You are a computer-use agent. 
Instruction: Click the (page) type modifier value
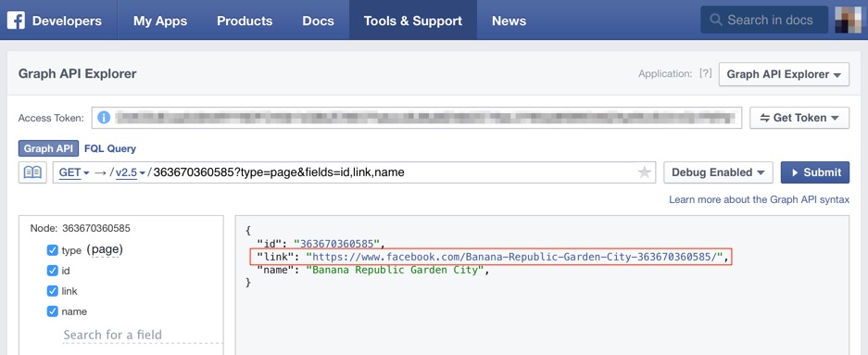pyautogui.click(x=105, y=249)
